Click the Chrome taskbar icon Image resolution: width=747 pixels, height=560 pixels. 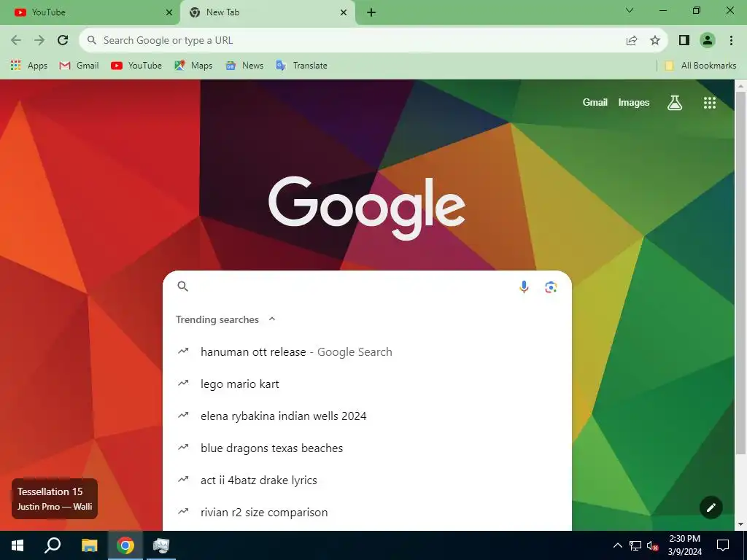[x=125, y=545]
